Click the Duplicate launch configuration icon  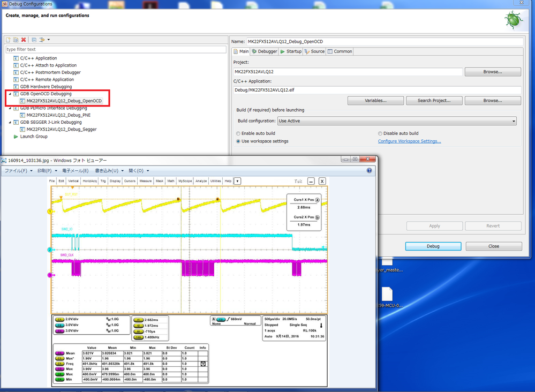tap(16, 40)
